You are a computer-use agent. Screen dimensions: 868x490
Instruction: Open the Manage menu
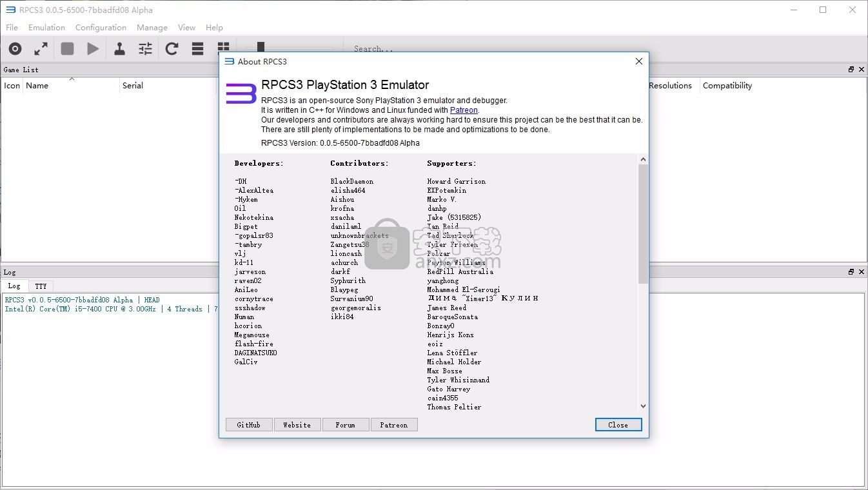tap(152, 27)
